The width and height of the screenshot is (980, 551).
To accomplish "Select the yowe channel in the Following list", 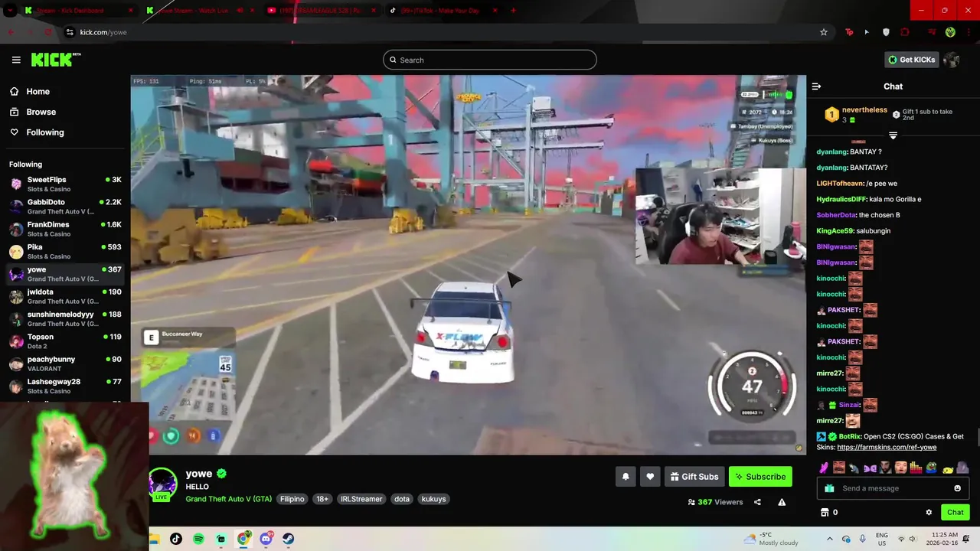I will click(x=65, y=274).
